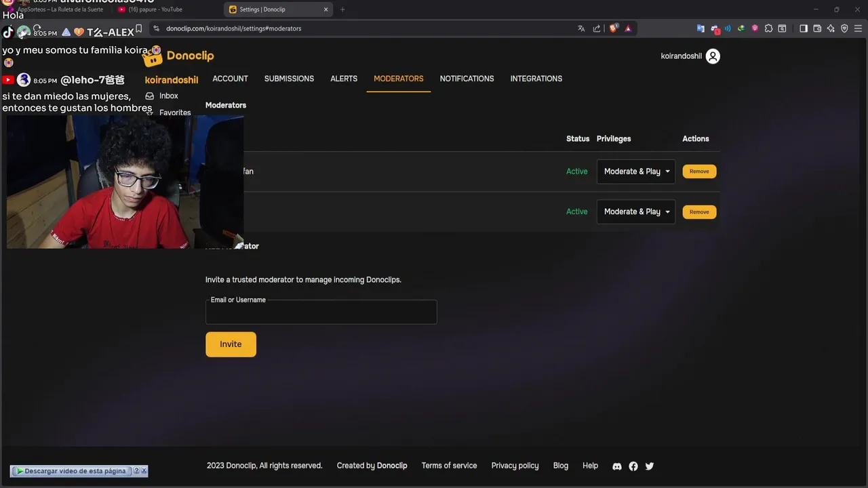Click Descargar video de esta página button
Image resolution: width=868 pixels, height=488 pixels.
point(71,471)
